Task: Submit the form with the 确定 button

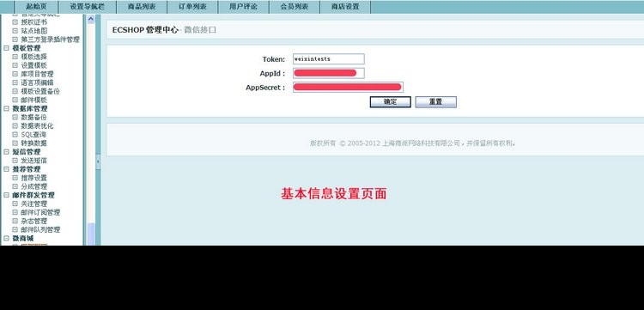Action: (x=390, y=102)
